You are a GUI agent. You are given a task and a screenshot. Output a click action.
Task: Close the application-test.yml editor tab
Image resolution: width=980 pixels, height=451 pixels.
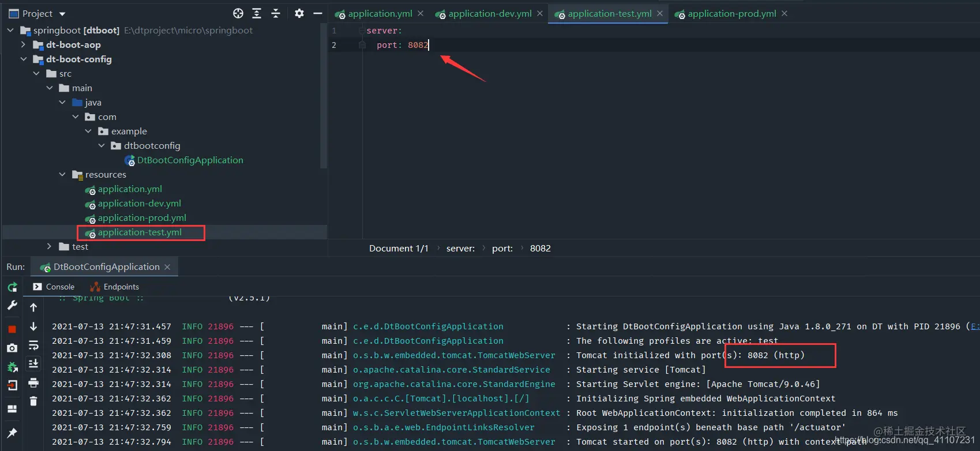pos(660,13)
